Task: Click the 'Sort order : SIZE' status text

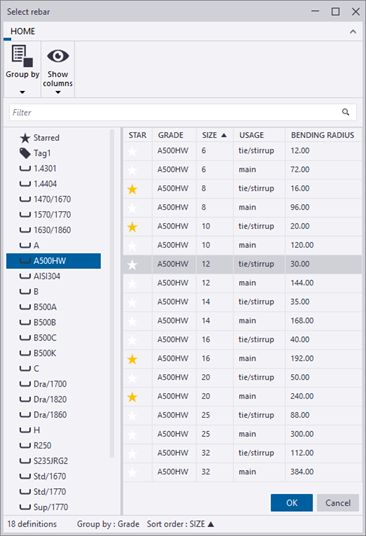Action: (x=180, y=524)
